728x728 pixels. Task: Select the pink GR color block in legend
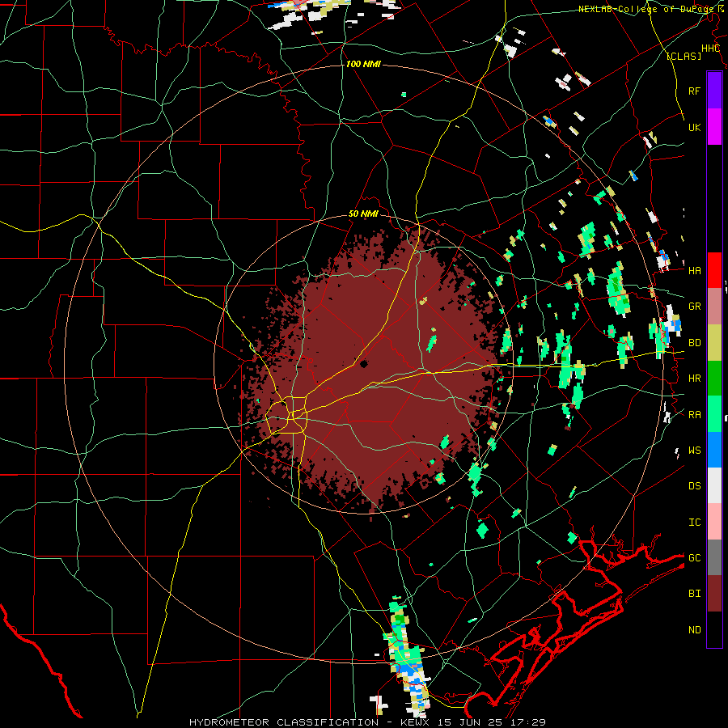tap(714, 307)
